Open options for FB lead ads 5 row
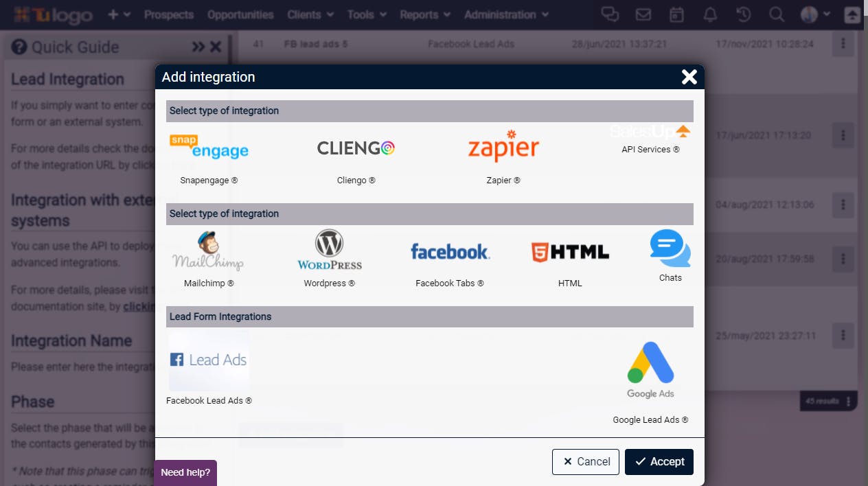Viewport: 868px width, 486px height. coord(843,44)
